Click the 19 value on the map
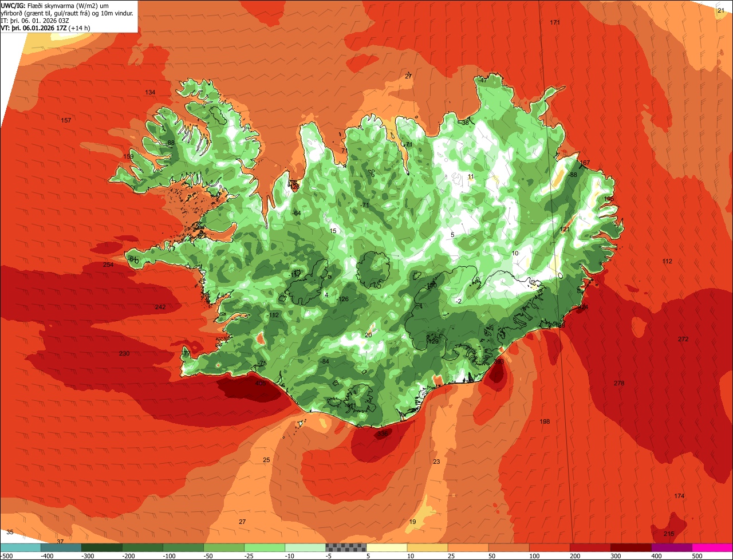733x560 pixels. coord(413,522)
